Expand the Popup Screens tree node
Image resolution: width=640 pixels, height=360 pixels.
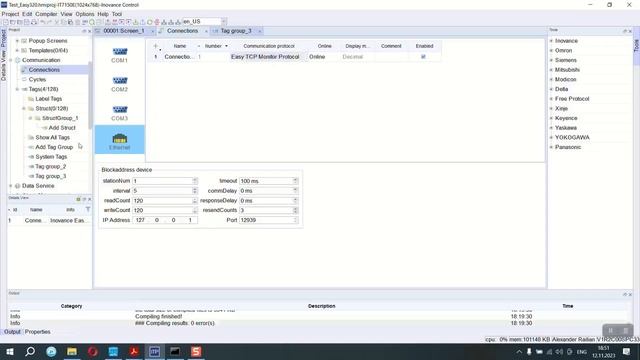tap(17, 41)
